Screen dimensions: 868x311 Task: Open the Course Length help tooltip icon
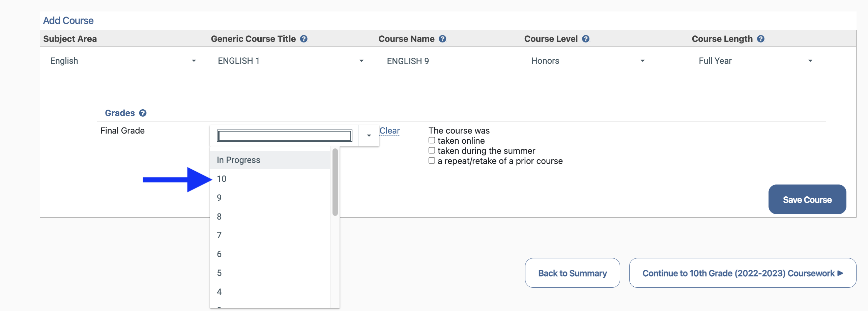[760, 39]
